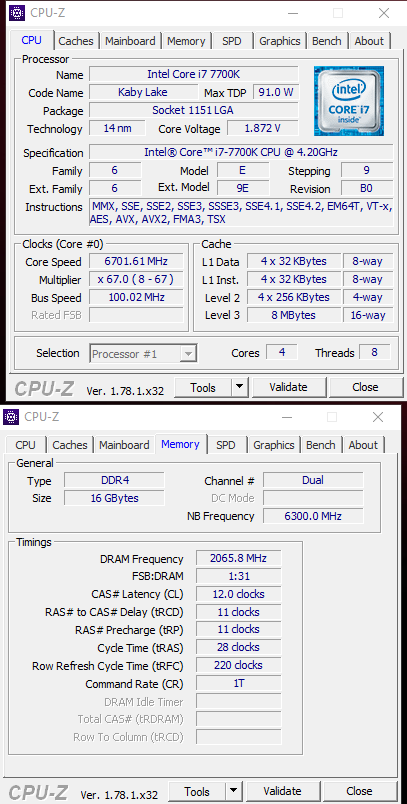Click Tools button in top window
Image resolution: width=407 pixels, height=804 pixels.
point(203,388)
